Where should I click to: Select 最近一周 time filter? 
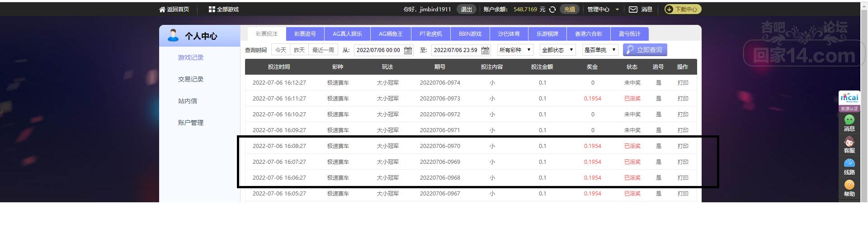[323, 50]
